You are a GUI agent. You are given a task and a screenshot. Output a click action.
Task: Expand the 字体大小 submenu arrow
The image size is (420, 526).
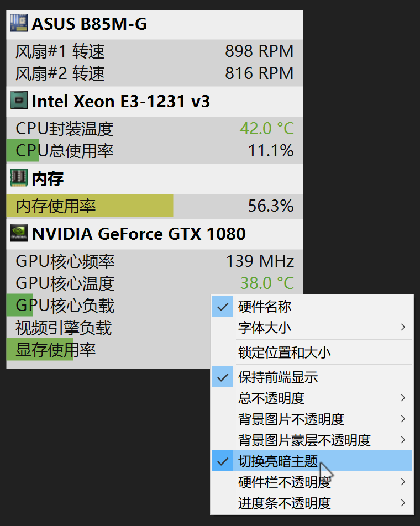pyautogui.click(x=403, y=328)
